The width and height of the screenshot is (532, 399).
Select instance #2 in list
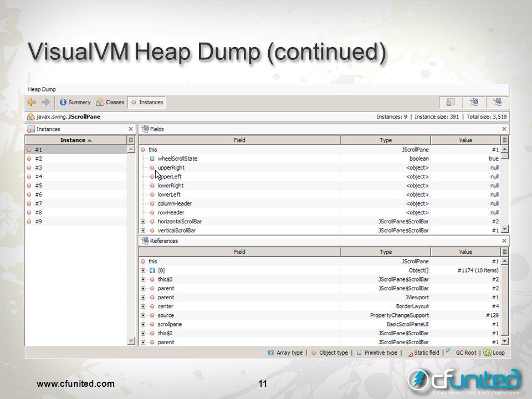pyautogui.click(x=76, y=158)
